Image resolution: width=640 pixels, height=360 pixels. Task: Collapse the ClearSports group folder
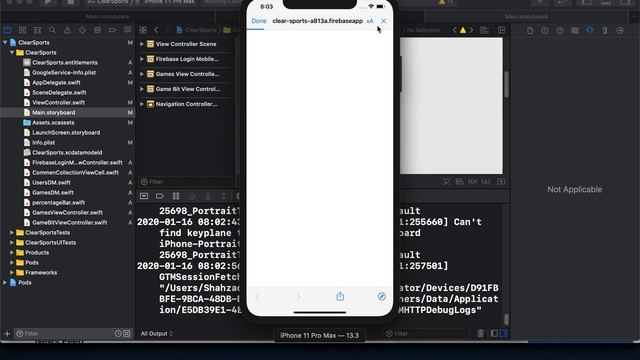click(12, 52)
